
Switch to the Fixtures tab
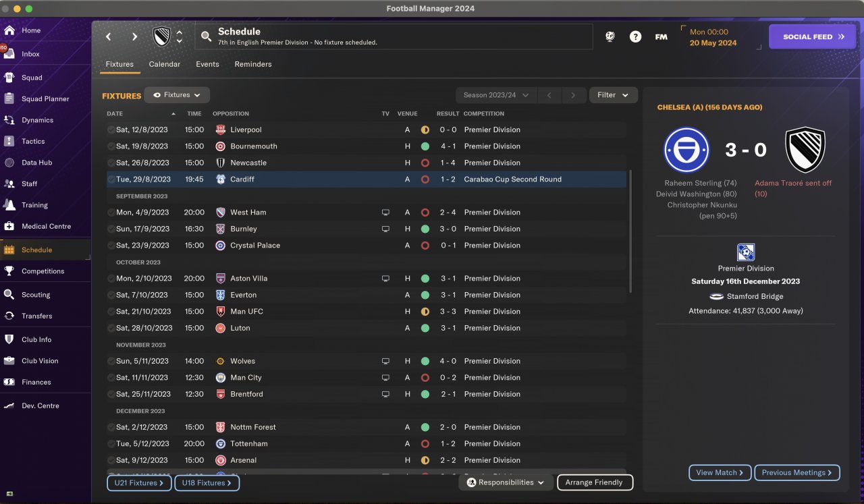click(x=119, y=64)
